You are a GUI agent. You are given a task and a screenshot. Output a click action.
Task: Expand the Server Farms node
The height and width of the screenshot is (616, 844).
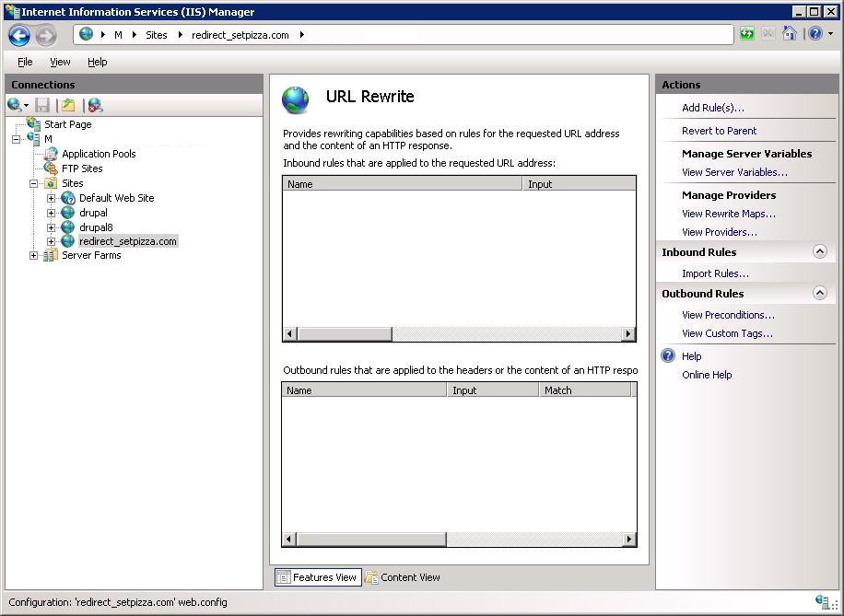click(33, 256)
